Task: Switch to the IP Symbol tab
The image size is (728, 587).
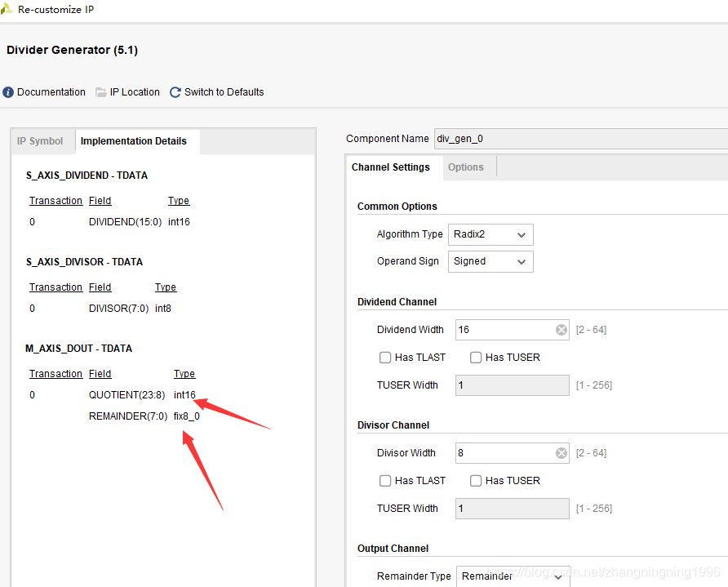Action: pyautogui.click(x=40, y=141)
